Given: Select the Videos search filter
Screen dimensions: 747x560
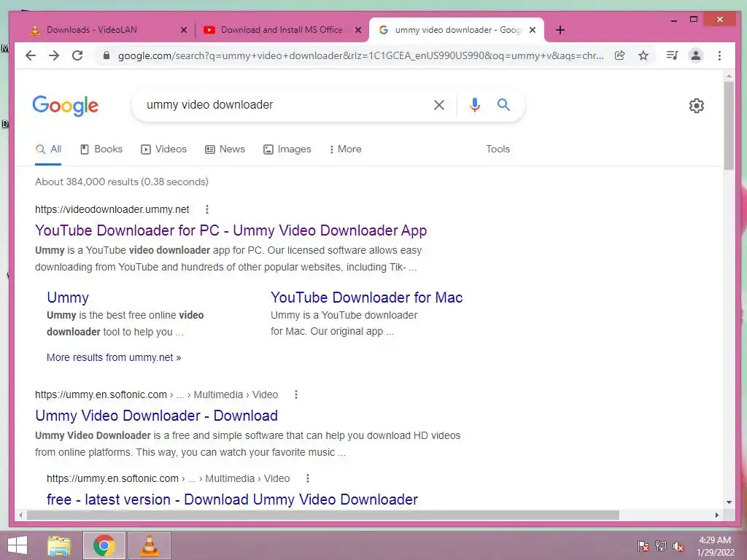Looking at the screenshot, I should point(164,149).
